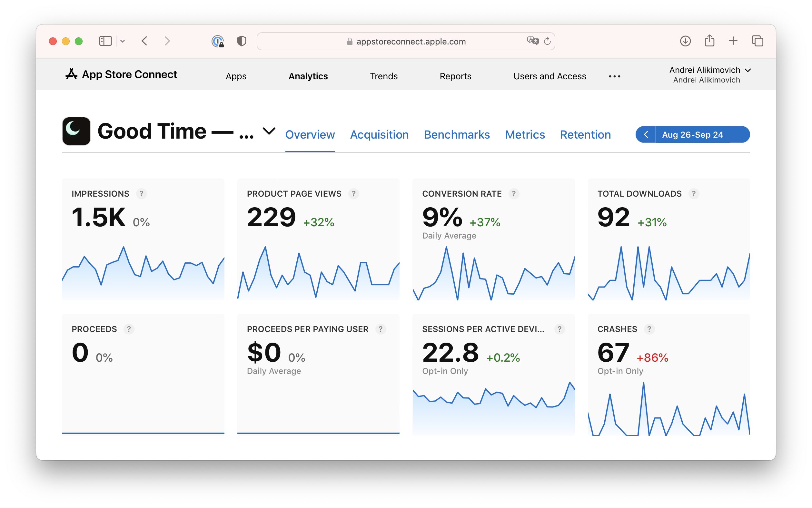Switch to the Overview tab
Viewport: 812px width, 508px height.
click(x=310, y=135)
